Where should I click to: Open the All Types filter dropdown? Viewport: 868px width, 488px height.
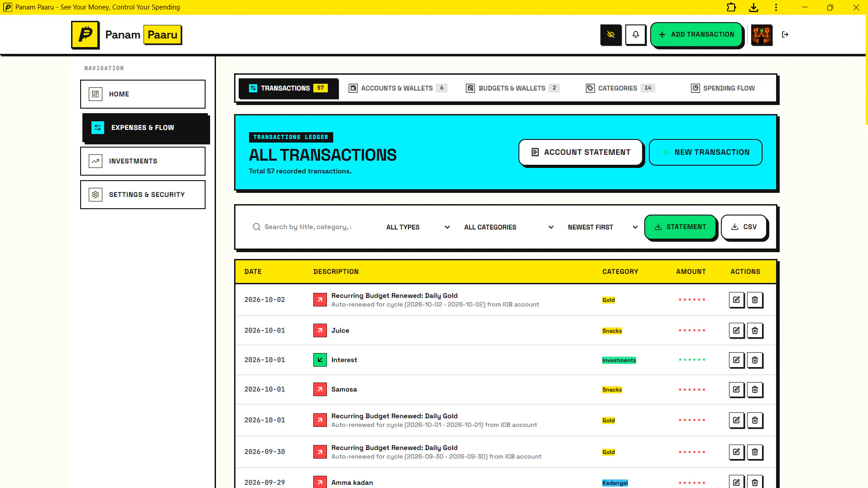coord(417,227)
